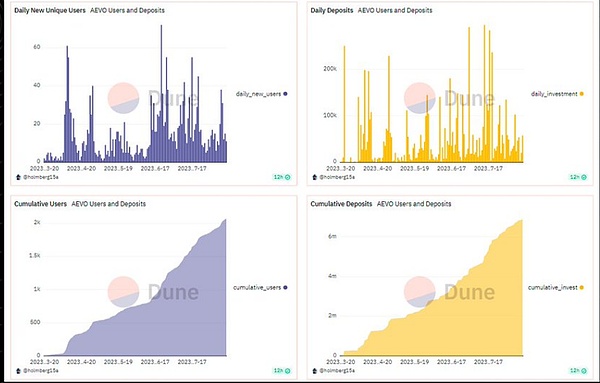Open the Cumulative Users chart title
The height and width of the screenshot is (383, 600).
pyautogui.click(x=41, y=204)
